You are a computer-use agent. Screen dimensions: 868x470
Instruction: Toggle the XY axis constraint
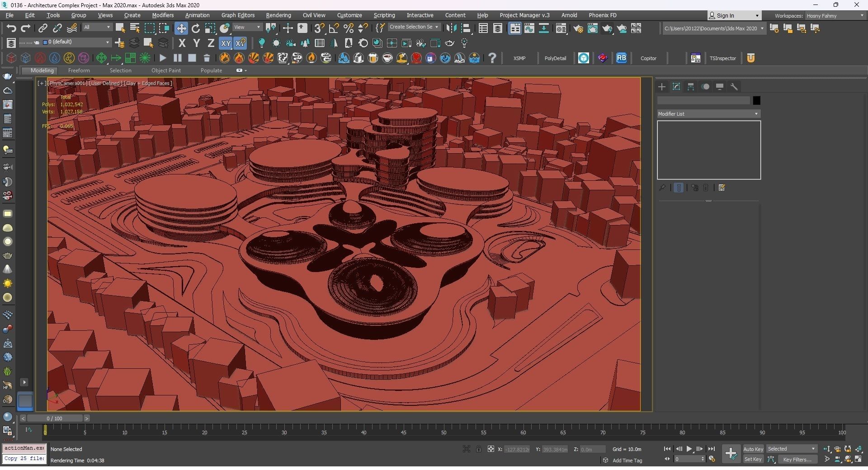point(225,43)
